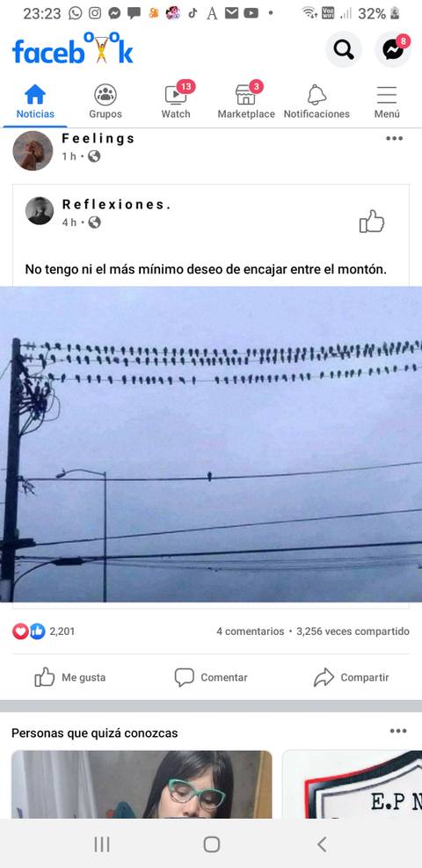The image size is (422, 868).
Task: Open options for Personas que quizá conozcas
Action: (398, 732)
